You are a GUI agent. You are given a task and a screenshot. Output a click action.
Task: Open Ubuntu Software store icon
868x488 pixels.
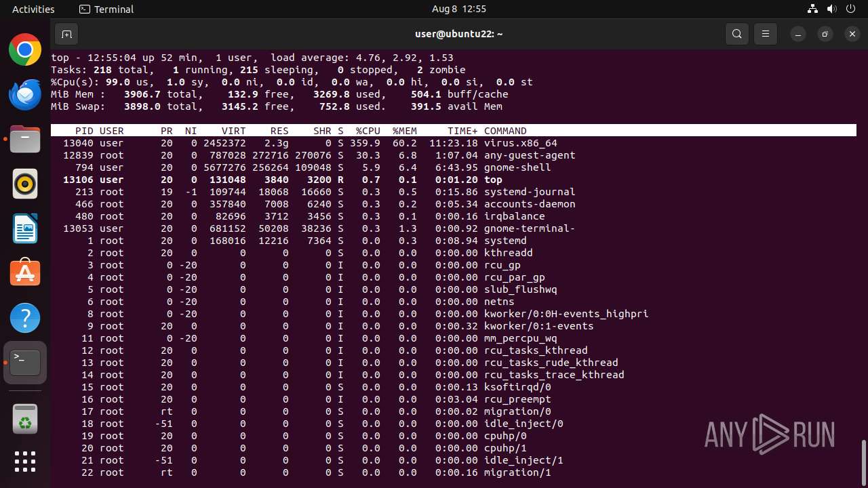pyautogui.click(x=25, y=273)
